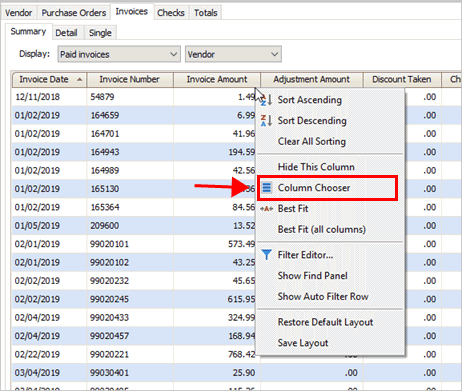
Task: Select invoice number 164659
Action: [130, 115]
